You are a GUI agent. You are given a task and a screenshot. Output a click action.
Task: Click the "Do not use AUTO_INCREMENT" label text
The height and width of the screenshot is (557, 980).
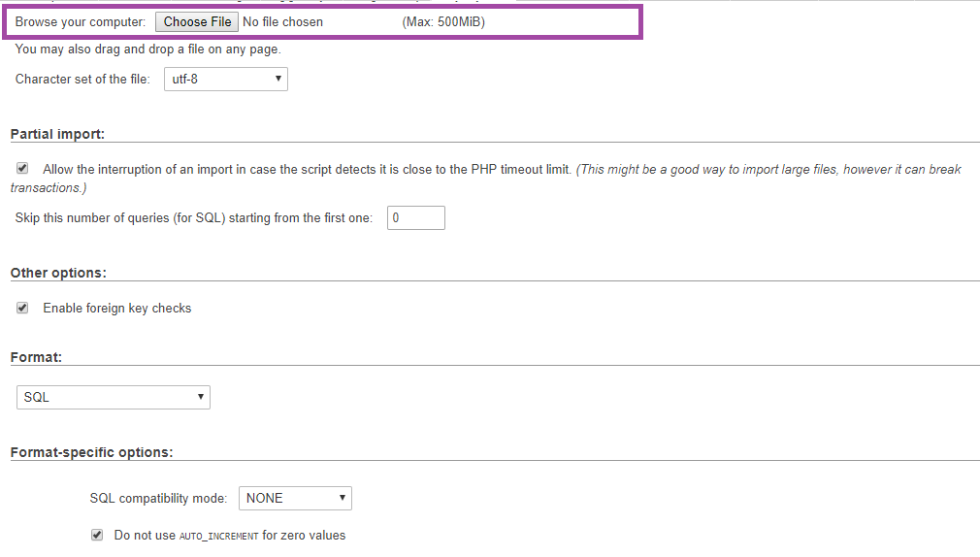229,535
